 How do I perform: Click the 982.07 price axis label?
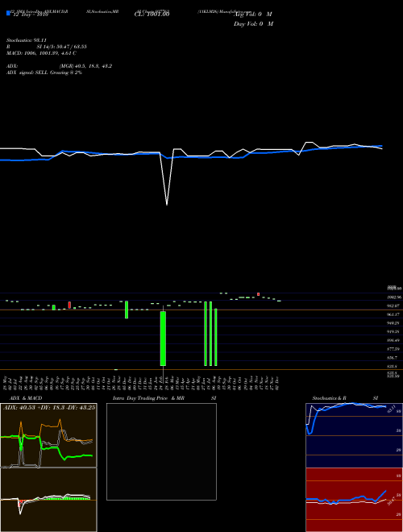(x=393, y=305)
